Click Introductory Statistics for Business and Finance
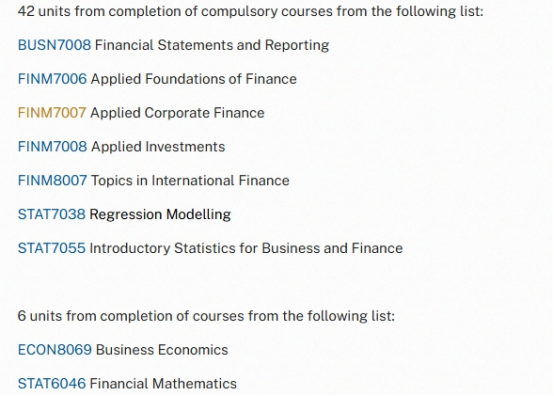554x396 pixels. click(246, 248)
